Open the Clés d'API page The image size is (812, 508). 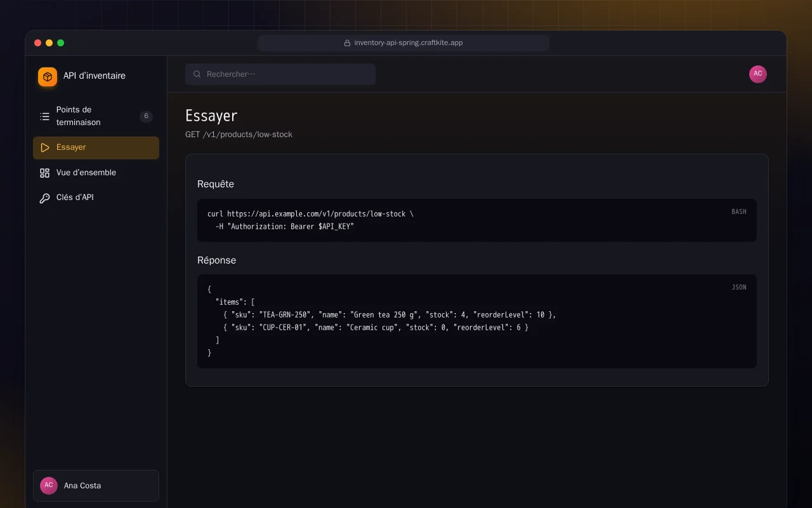click(96, 197)
